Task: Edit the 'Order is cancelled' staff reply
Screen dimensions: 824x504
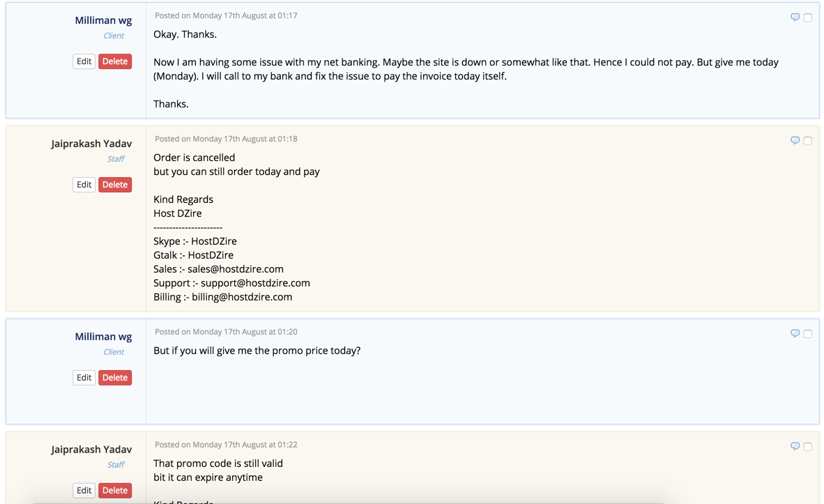Action: pos(84,185)
